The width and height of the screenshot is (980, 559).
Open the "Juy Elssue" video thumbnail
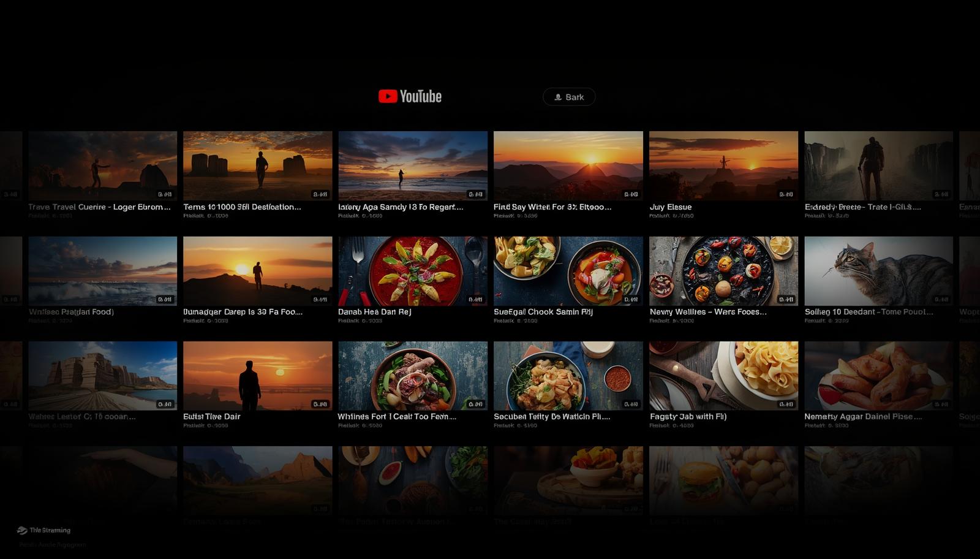click(723, 165)
